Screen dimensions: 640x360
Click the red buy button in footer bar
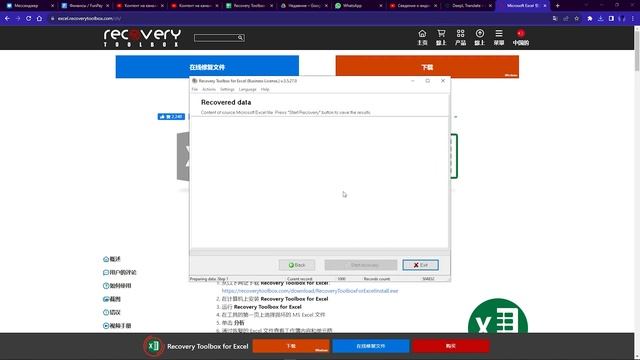tap(451, 346)
